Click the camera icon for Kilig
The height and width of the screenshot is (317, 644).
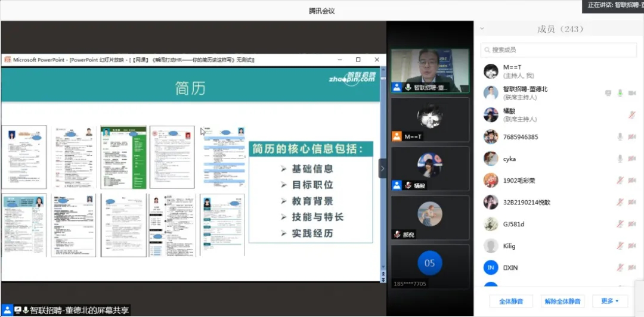point(632,246)
